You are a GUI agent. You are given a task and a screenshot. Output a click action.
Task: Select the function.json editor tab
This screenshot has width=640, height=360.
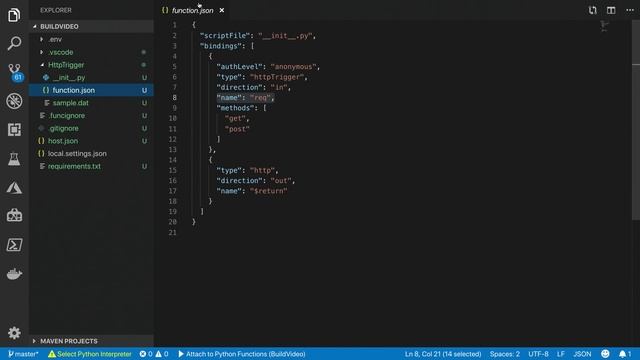[x=192, y=10]
